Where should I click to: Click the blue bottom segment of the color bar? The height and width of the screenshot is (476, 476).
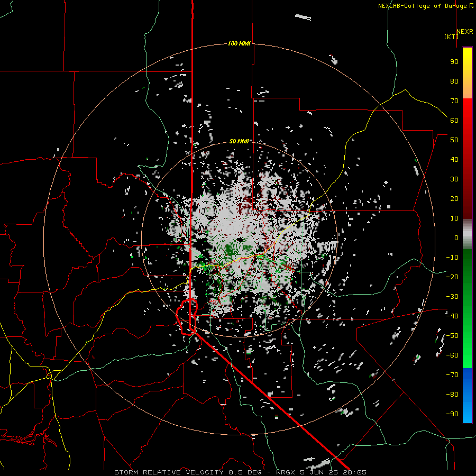(467, 396)
